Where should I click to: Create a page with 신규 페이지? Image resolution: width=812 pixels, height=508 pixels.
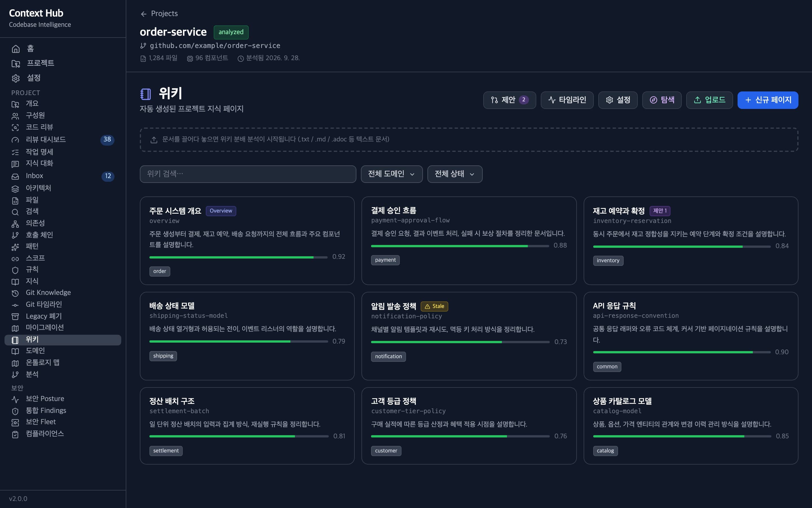point(768,100)
